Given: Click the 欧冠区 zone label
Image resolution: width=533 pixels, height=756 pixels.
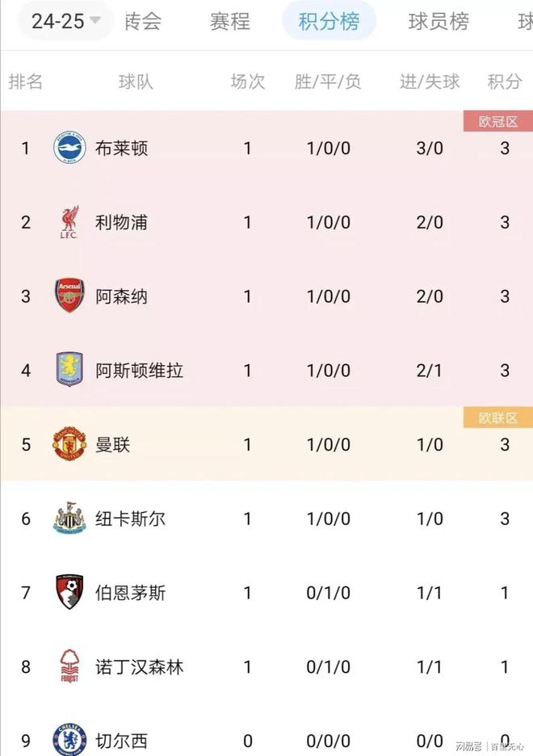Looking at the screenshot, I should click(498, 121).
